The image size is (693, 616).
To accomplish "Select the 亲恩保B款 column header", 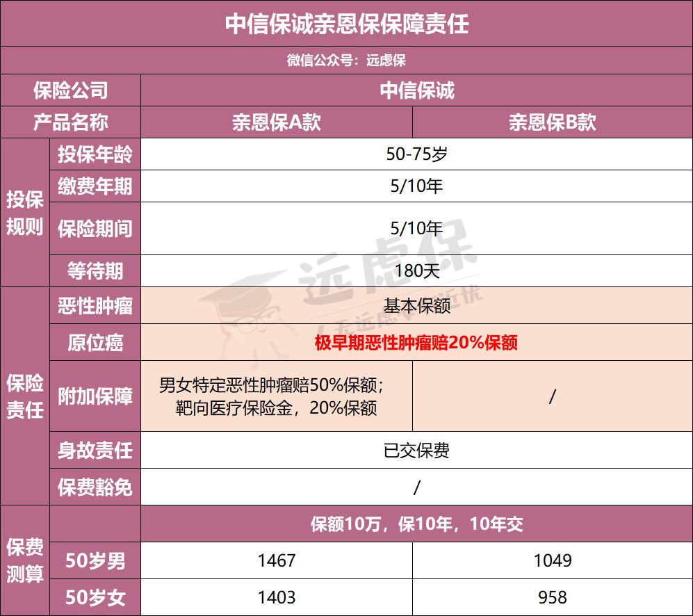I will click(x=552, y=122).
